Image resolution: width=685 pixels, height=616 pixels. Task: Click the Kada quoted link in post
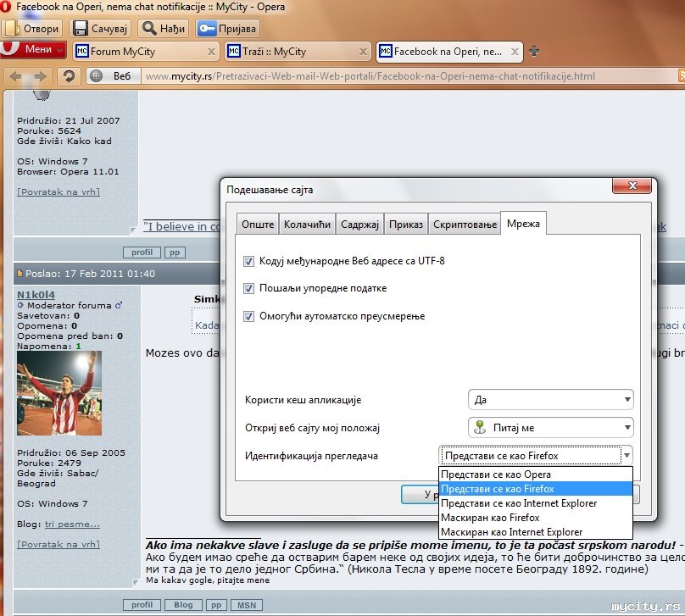pyautogui.click(x=207, y=325)
